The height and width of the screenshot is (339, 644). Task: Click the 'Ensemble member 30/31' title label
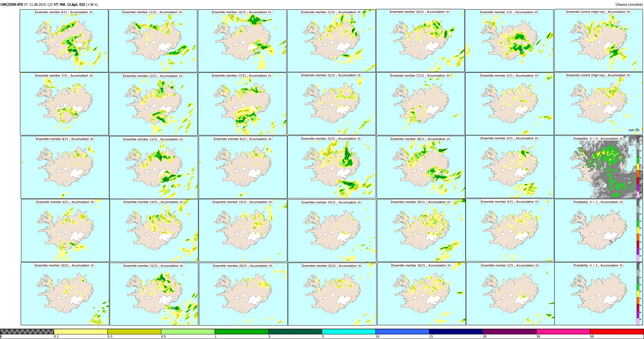pos(421,265)
